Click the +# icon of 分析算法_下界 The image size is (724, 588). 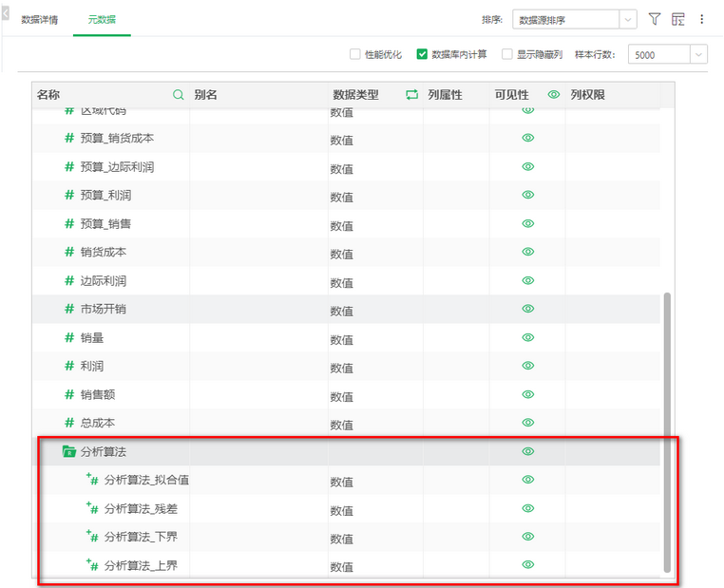coord(92,537)
